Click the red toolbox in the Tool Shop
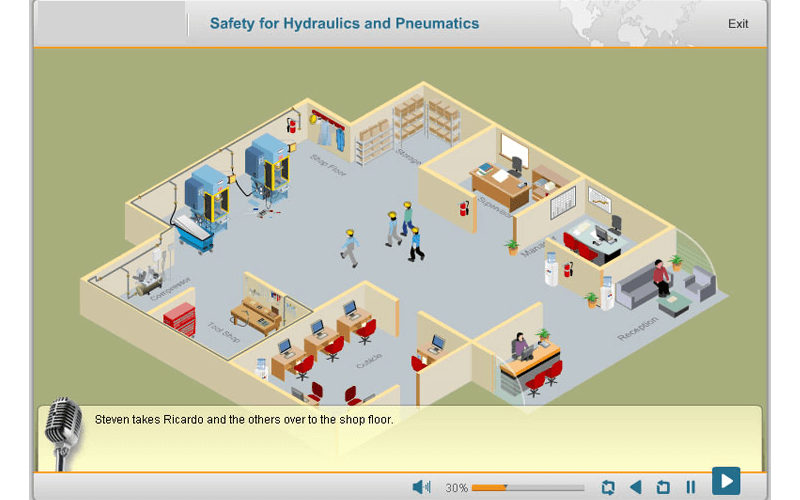The height and width of the screenshot is (500, 800). tap(179, 319)
